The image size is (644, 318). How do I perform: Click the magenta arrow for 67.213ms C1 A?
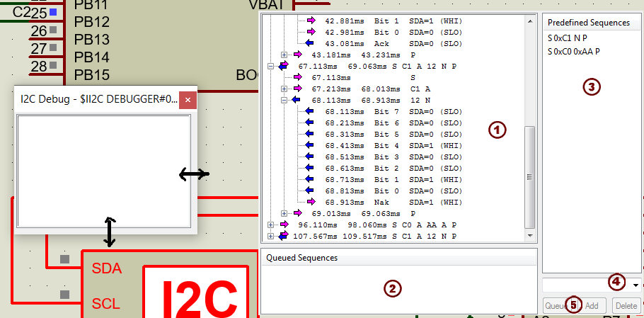(x=297, y=89)
